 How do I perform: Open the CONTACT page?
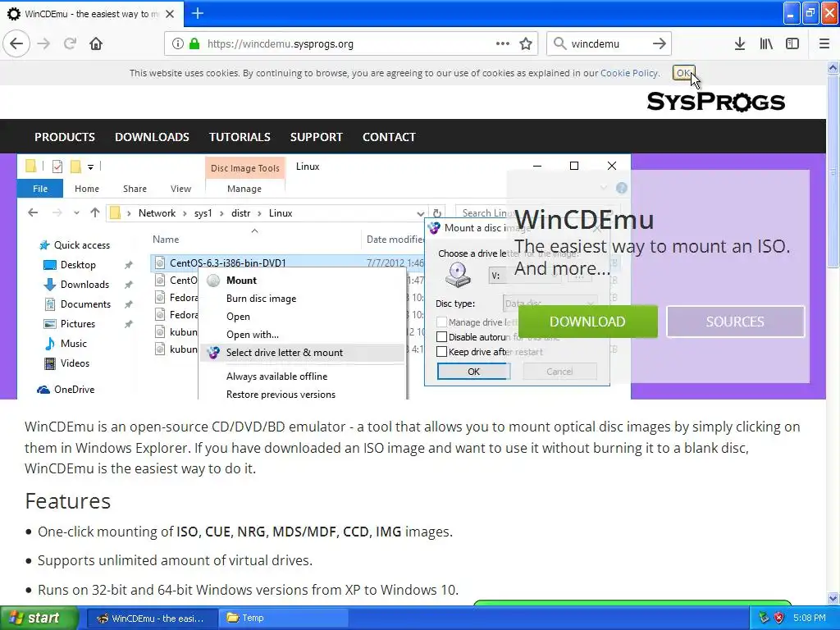point(389,137)
